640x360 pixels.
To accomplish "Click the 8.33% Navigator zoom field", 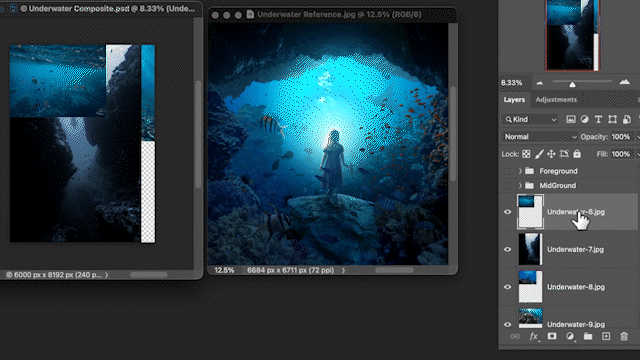I will tap(512, 83).
